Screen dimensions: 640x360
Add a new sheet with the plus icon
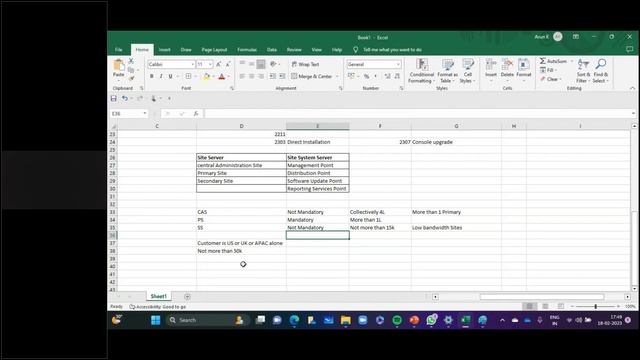tap(187, 297)
